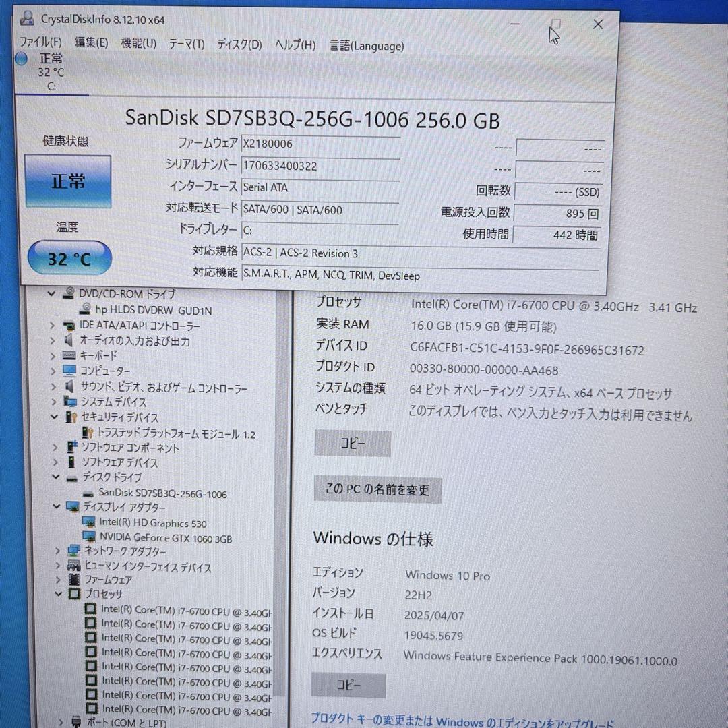Screen dimensions: 728x728
Task: Open the 機能(U) menu
Action: point(138,43)
